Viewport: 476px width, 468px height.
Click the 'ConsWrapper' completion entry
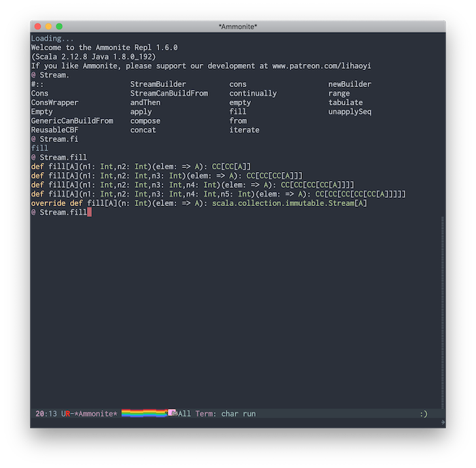54,102
